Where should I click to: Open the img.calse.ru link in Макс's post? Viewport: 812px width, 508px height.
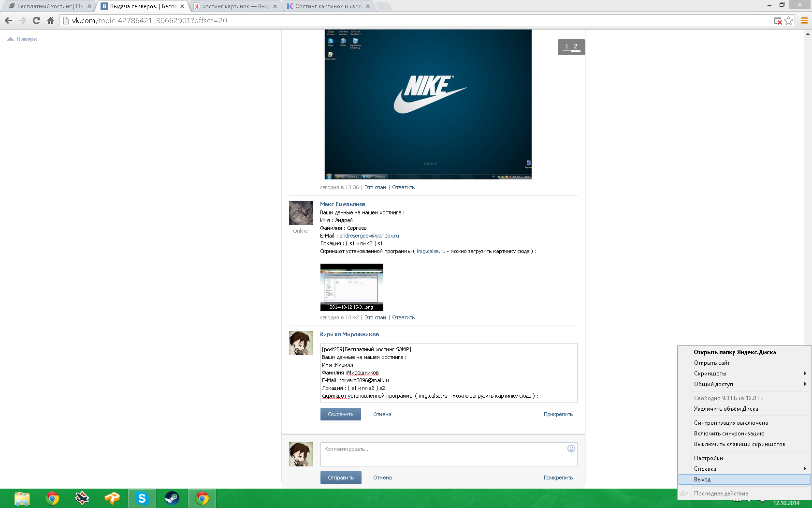[431, 251]
